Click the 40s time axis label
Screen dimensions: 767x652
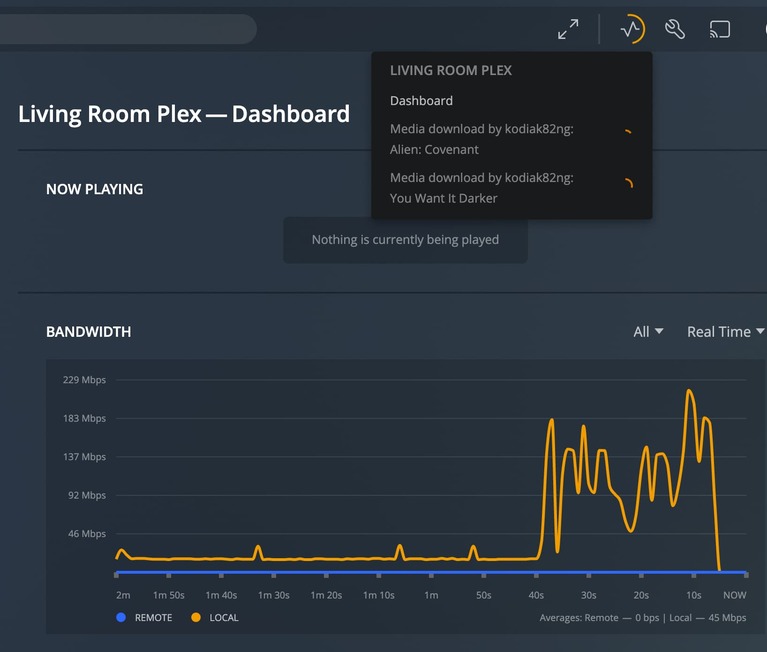[x=536, y=595]
